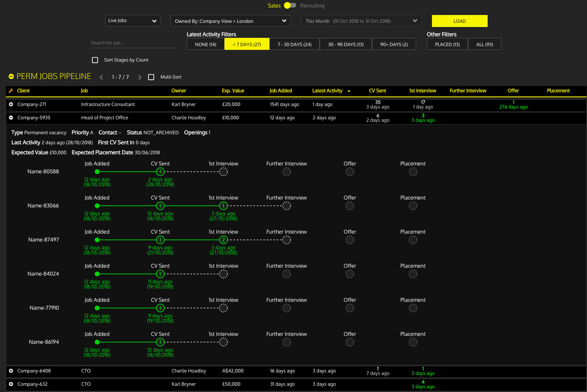This screenshot has width=587, height=392.
Task: Select the ALL (93) filter
Action: pyautogui.click(x=485, y=44)
